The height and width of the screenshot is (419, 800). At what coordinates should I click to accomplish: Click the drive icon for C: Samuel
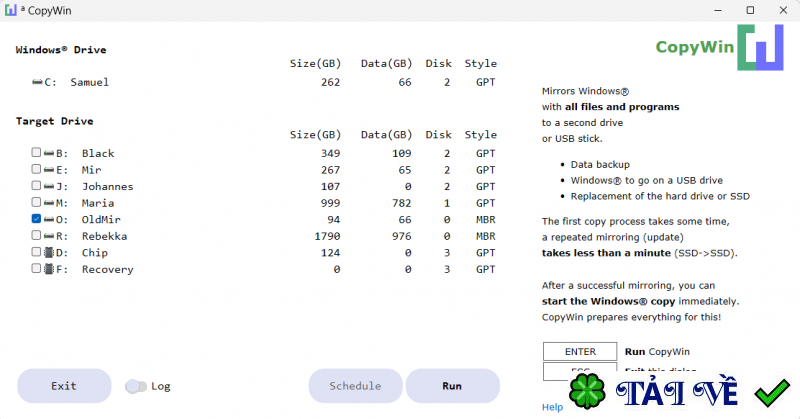click(37, 82)
